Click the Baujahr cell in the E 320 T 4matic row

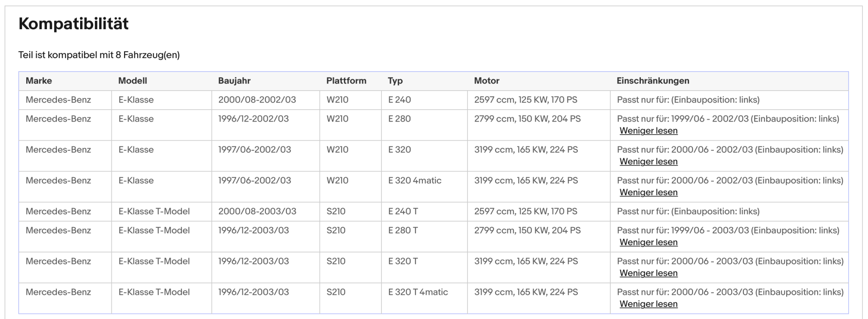point(253,292)
